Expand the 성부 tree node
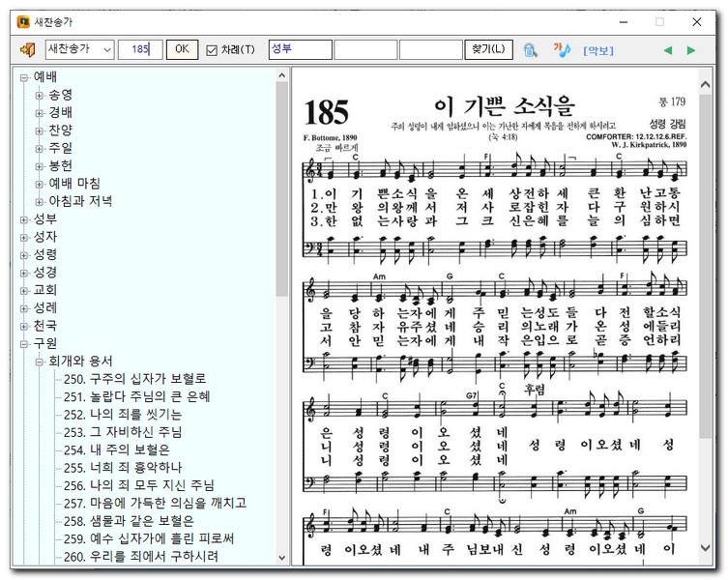Screen dimensions: 728x580 (24, 219)
